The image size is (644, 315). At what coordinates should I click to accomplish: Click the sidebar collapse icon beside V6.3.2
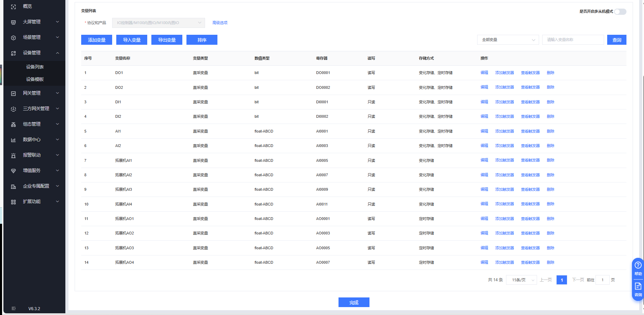[13, 308]
